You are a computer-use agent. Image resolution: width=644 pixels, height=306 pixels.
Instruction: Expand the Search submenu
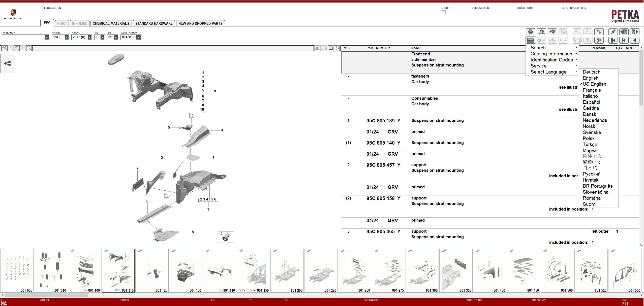[x=552, y=48]
